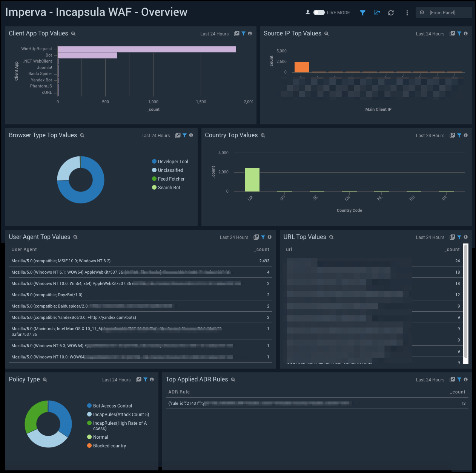
Task: Click the export icon on User Agent Top Values
Action: tap(256, 237)
